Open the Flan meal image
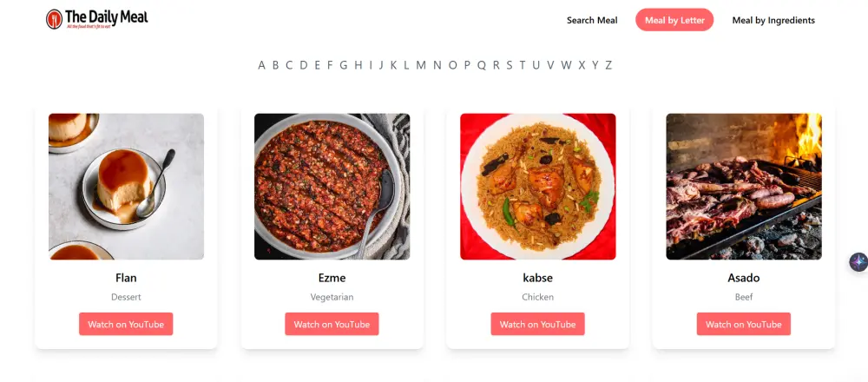The height and width of the screenshot is (382, 868). coord(126,187)
